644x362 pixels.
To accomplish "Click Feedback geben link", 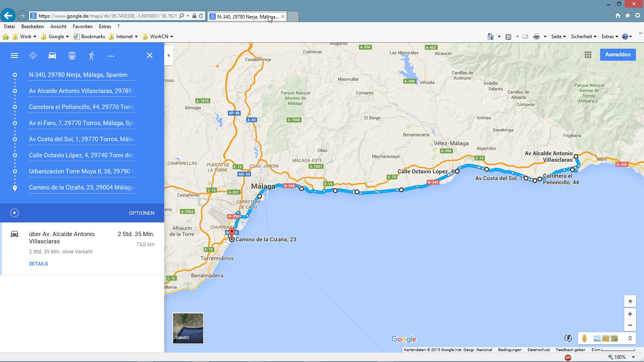I will [571, 350].
